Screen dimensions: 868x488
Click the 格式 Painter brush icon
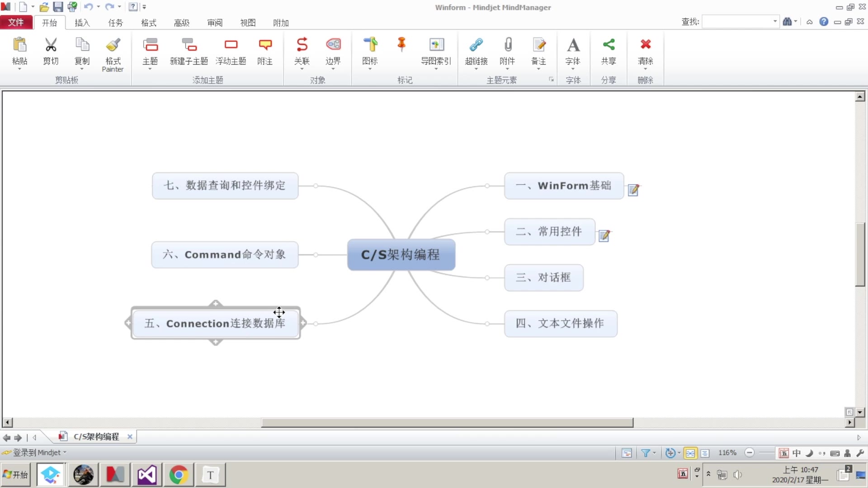[x=113, y=45]
